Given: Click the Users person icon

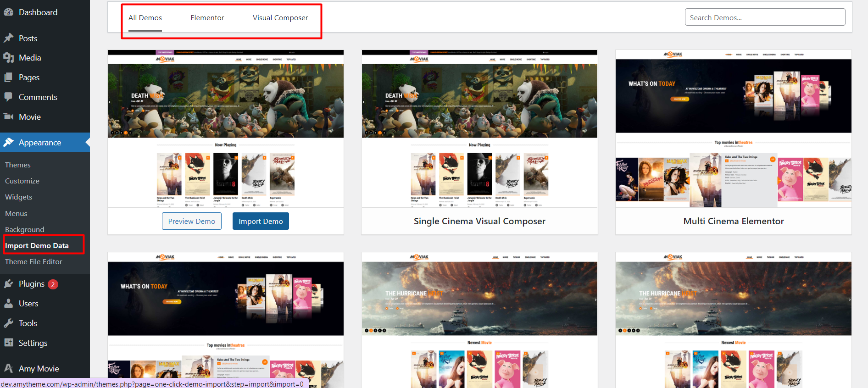Looking at the screenshot, I should pyautogui.click(x=8, y=304).
